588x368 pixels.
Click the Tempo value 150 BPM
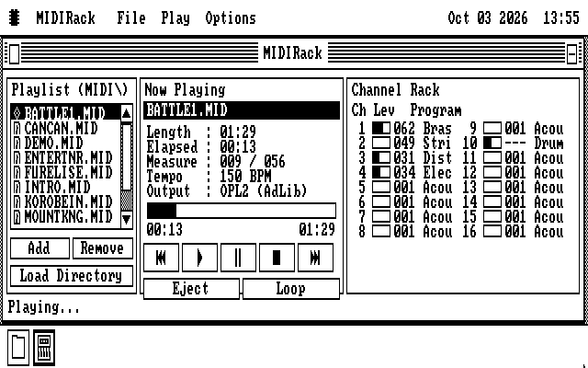(x=245, y=177)
